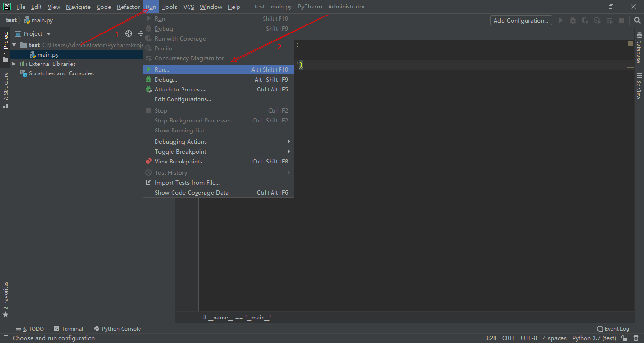Open the 6: TODO tool window button
This screenshot has width=644, height=343.
pyautogui.click(x=30, y=329)
